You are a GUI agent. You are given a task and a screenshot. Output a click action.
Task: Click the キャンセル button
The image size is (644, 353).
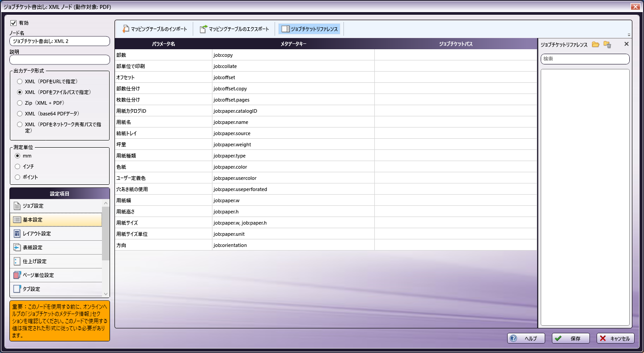point(615,339)
